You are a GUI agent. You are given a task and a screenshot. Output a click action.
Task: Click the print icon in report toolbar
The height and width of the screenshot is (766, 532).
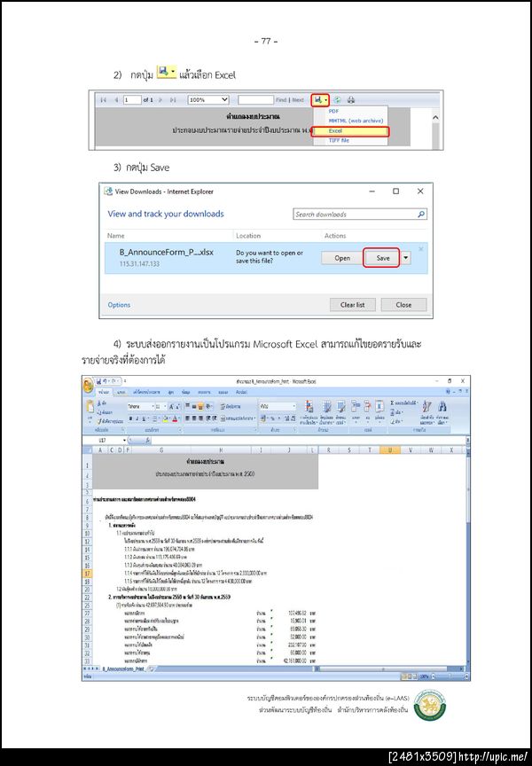(x=351, y=100)
